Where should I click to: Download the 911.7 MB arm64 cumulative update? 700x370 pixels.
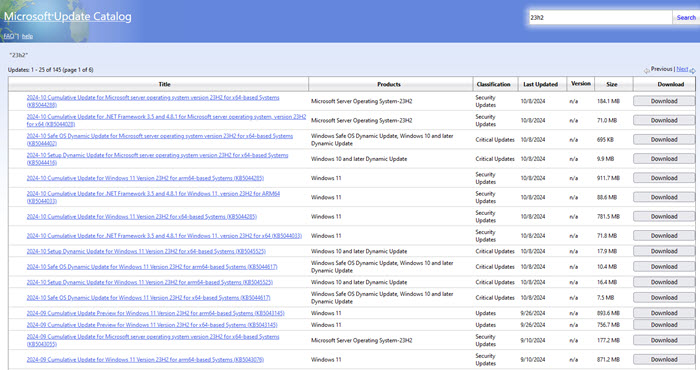pos(664,178)
